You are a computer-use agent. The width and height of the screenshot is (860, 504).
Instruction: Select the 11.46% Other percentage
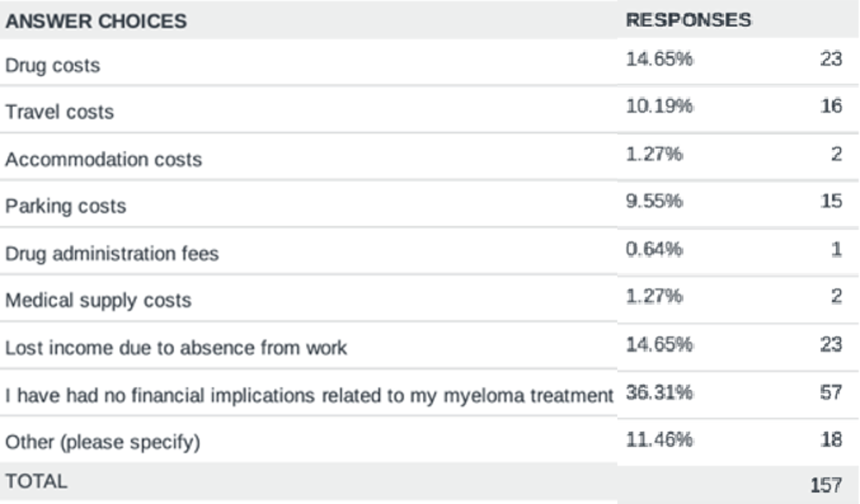click(659, 439)
